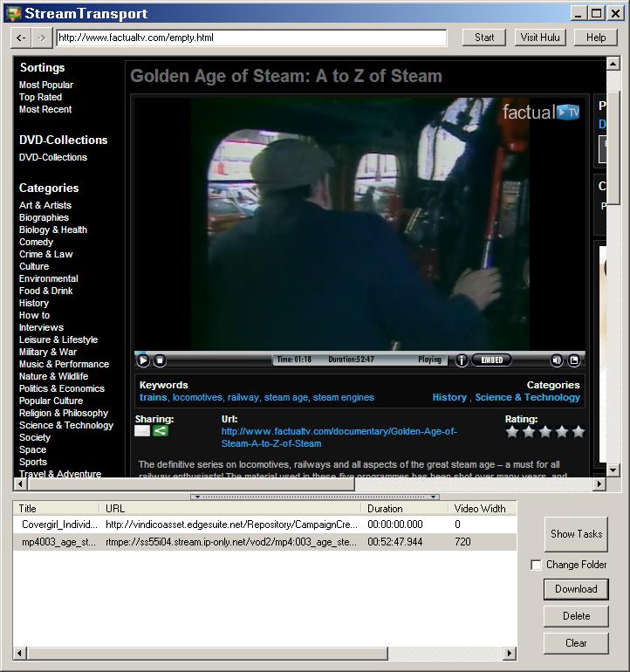Open the Biographies category
The width and height of the screenshot is (630, 672).
44,217
